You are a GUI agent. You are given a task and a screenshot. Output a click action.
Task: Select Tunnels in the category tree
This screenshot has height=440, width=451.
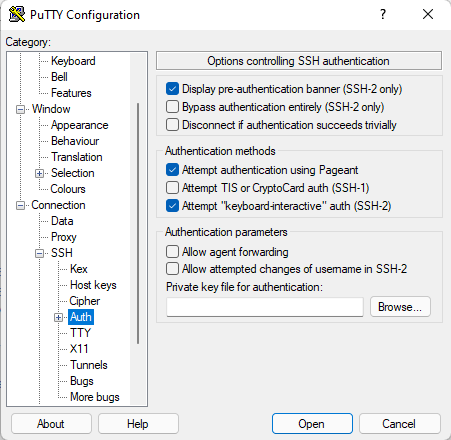tap(89, 365)
